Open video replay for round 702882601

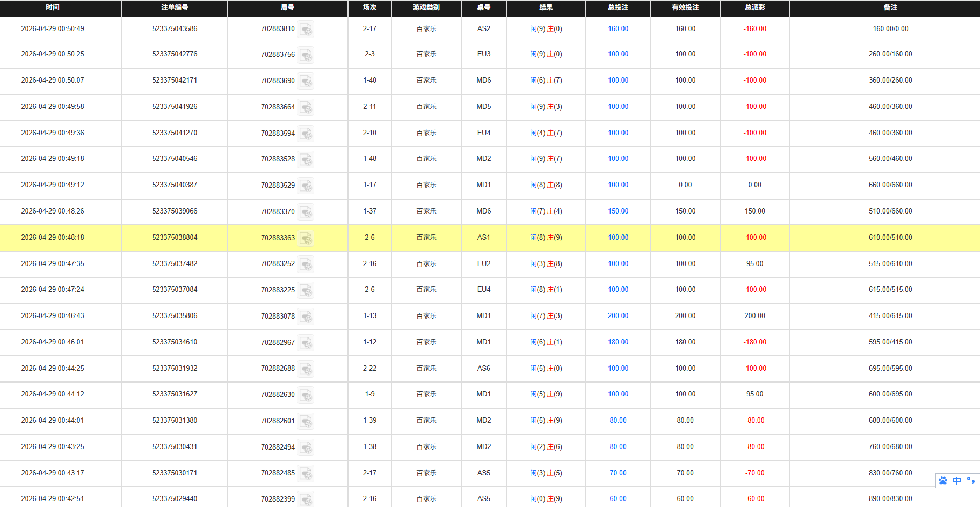(x=306, y=421)
